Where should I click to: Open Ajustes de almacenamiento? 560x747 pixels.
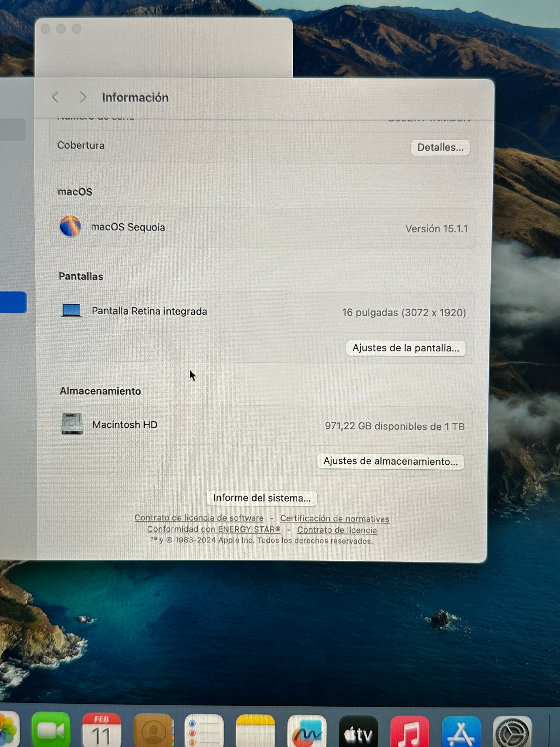tap(391, 461)
